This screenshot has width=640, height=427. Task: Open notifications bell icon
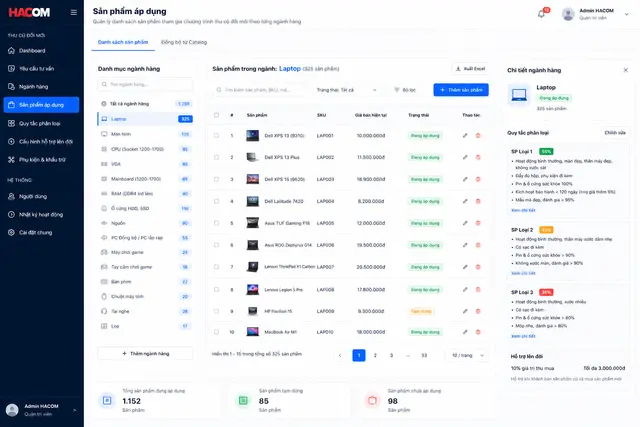[x=541, y=14]
